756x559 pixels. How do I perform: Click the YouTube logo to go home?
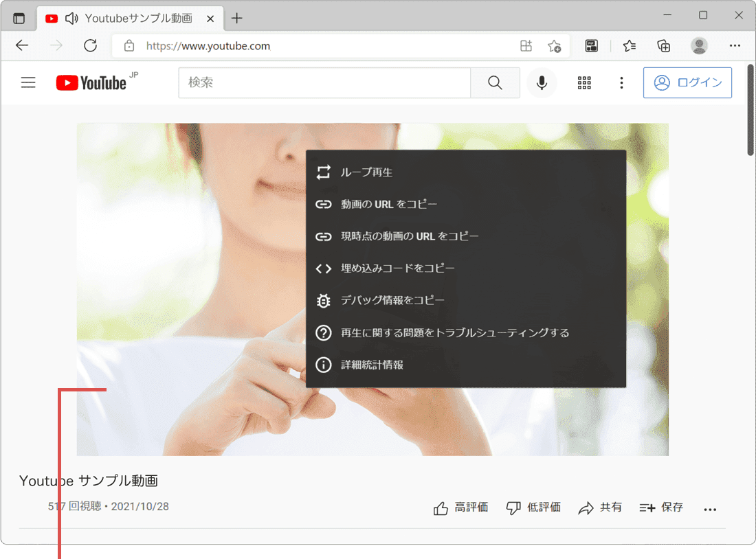(90, 82)
